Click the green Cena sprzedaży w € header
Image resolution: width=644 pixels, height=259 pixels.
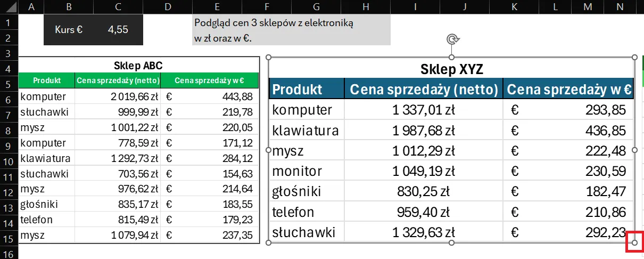point(209,80)
